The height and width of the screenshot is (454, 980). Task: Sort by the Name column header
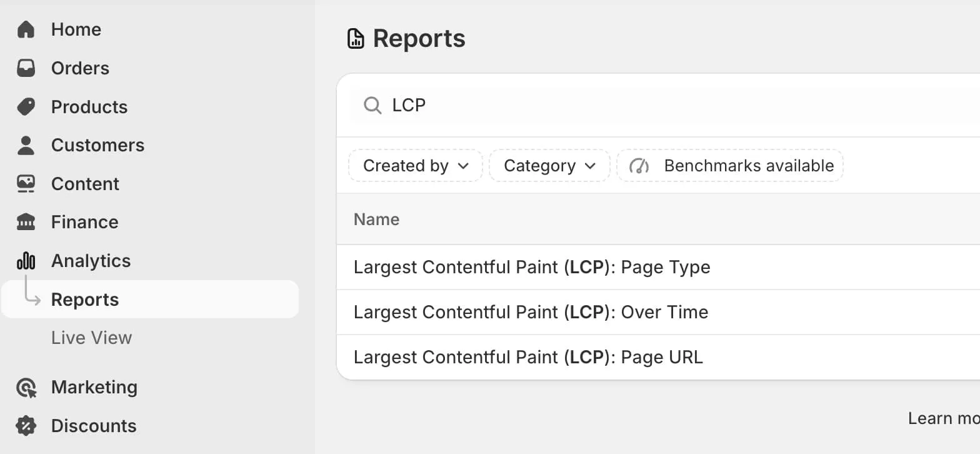point(377,219)
